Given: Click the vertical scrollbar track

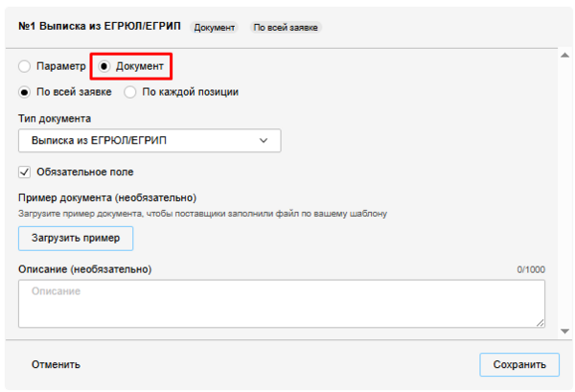Looking at the screenshot, I should [565, 192].
